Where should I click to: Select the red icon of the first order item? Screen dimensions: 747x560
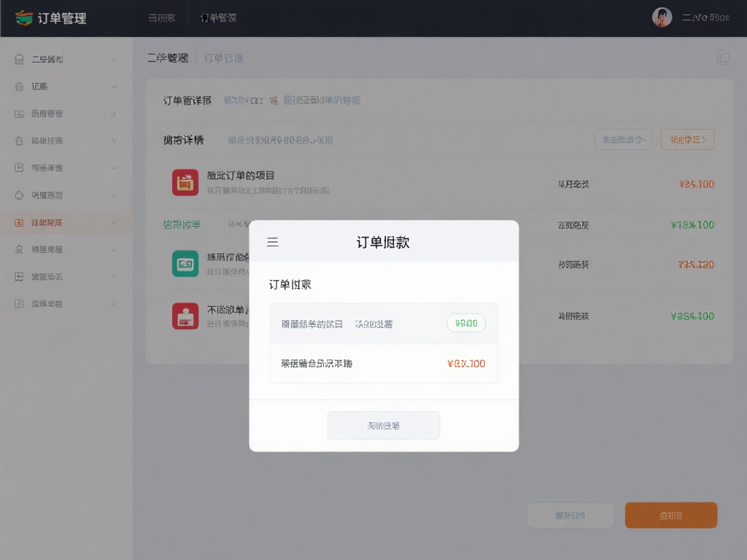(185, 182)
